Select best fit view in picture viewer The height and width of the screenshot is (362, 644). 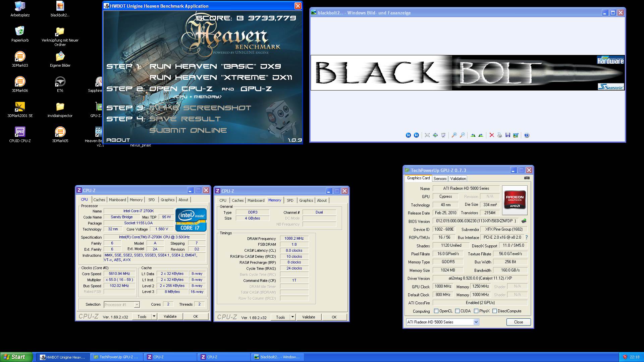[427, 135]
